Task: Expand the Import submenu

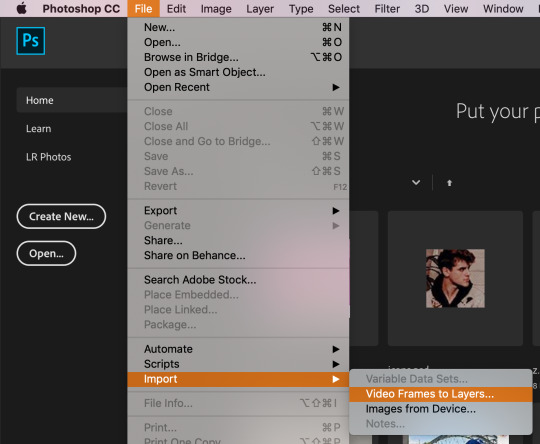Action: [x=238, y=379]
